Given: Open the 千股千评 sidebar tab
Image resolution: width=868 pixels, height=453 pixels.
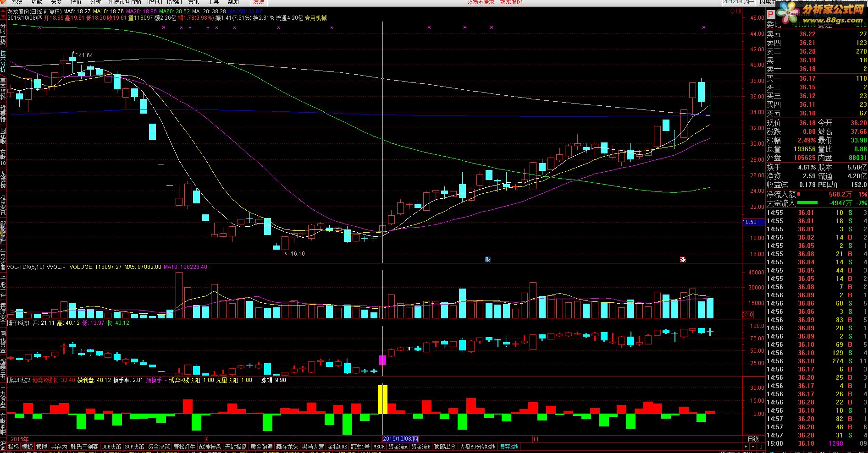Looking at the screenshot, I should click(3, 287).
